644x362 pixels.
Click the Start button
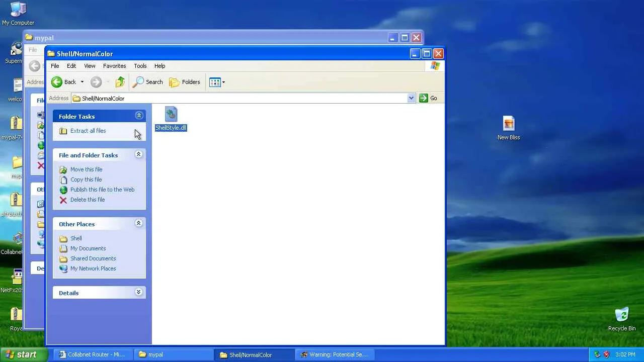pyautogui.click(x=25, y=354)
